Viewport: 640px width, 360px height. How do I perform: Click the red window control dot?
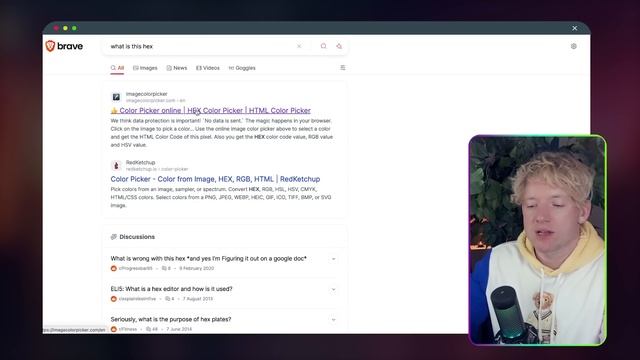tap(56, 28)
